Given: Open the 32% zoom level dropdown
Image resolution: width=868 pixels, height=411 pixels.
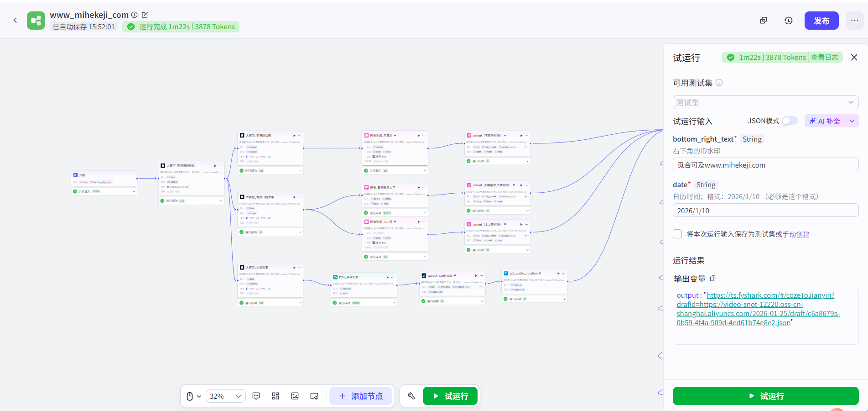Looking at the screenshot, I should 226,396.
